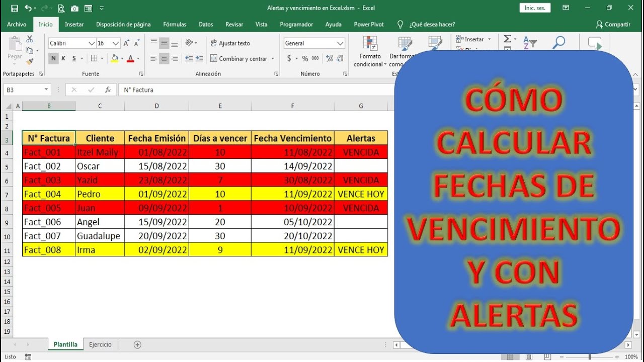
Task: Open the Archivo menu
Action: coord(17,24)
